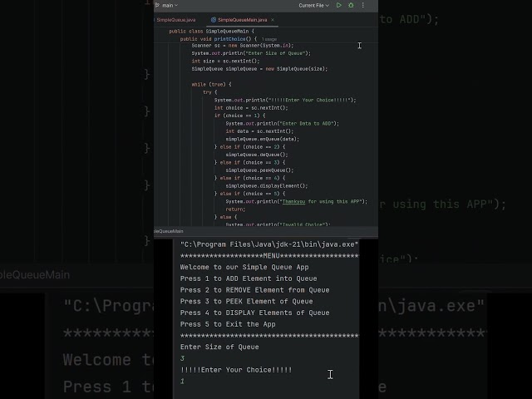Click the git branch icon beside main
This screenshot has height=399, width=532.
click(157, 5)
